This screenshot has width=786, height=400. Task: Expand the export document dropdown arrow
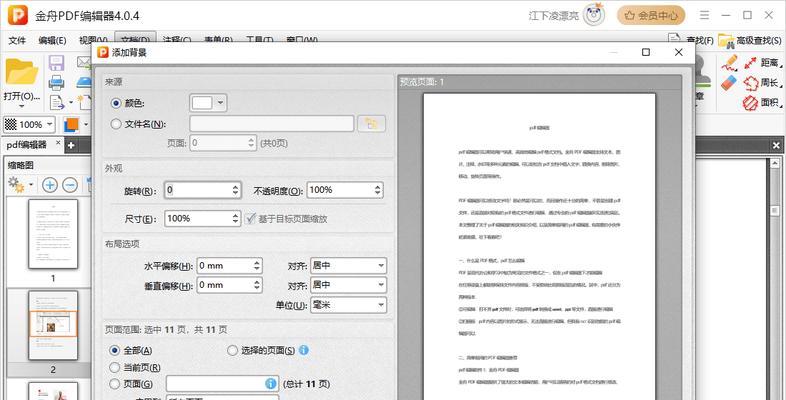(71, 103)
